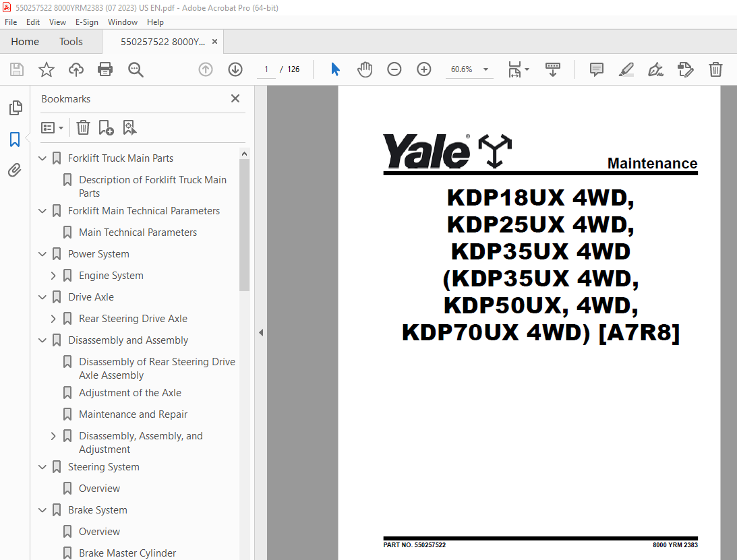Open bookmarks options menu dropdown

52,127
